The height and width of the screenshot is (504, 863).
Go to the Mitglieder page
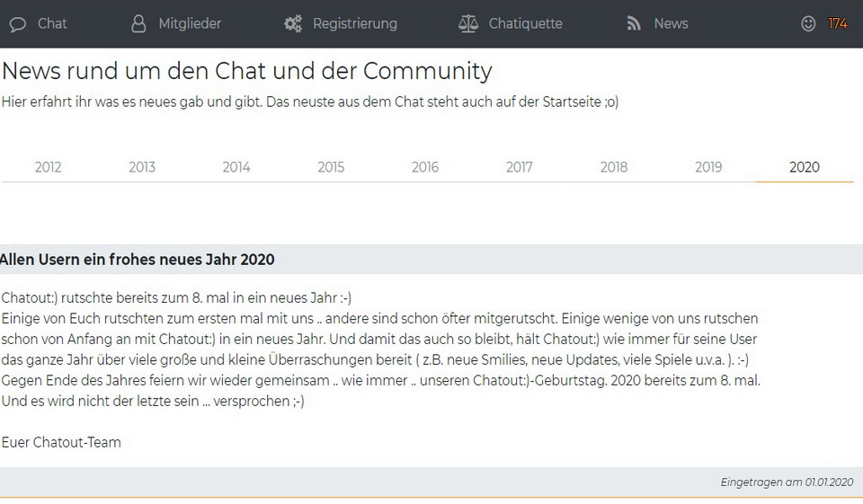pos(190,24)
